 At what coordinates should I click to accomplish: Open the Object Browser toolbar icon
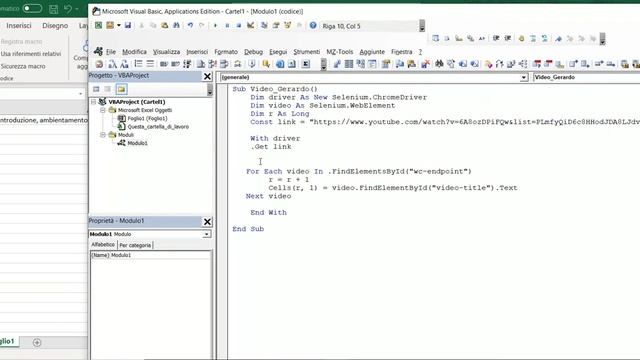287,26
